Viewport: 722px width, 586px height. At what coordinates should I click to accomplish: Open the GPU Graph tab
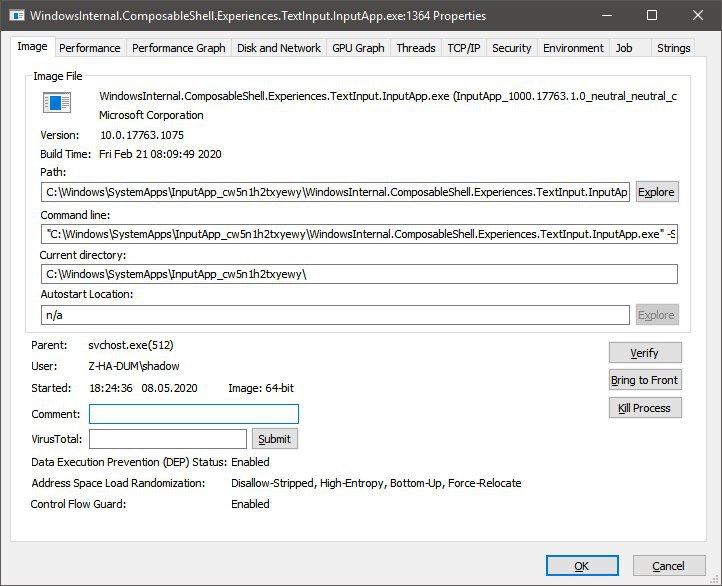(358, 48)
